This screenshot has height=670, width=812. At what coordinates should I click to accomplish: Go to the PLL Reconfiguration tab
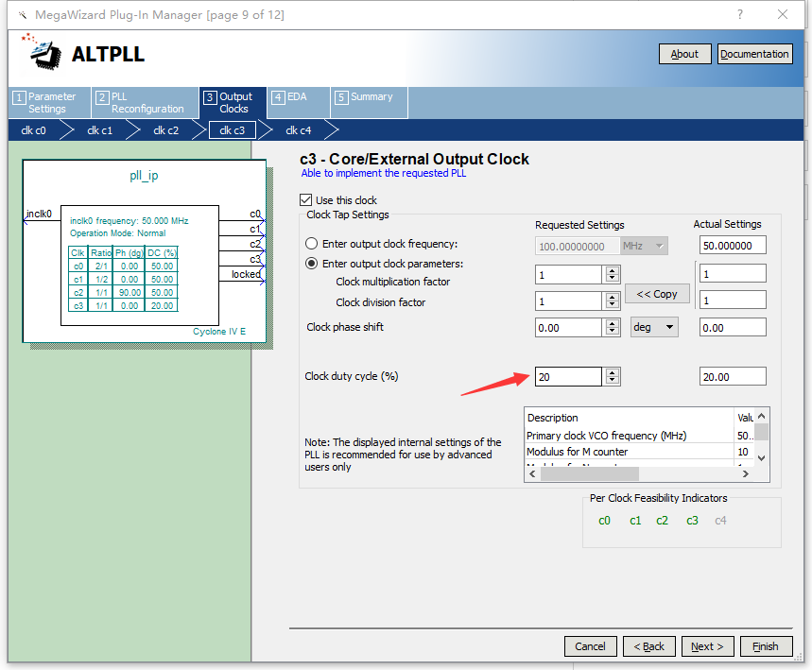145,102
